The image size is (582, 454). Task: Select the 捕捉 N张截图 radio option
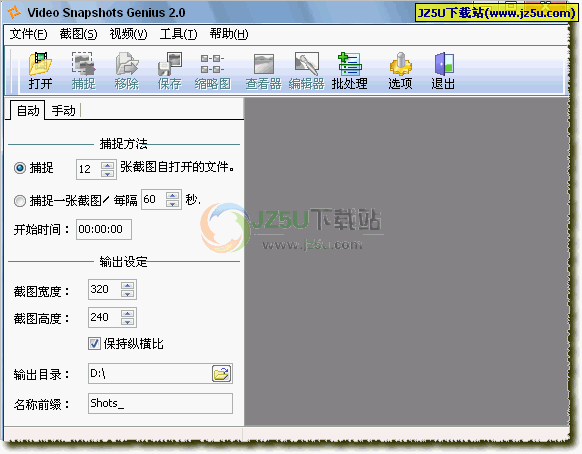[x=20, y=168]
